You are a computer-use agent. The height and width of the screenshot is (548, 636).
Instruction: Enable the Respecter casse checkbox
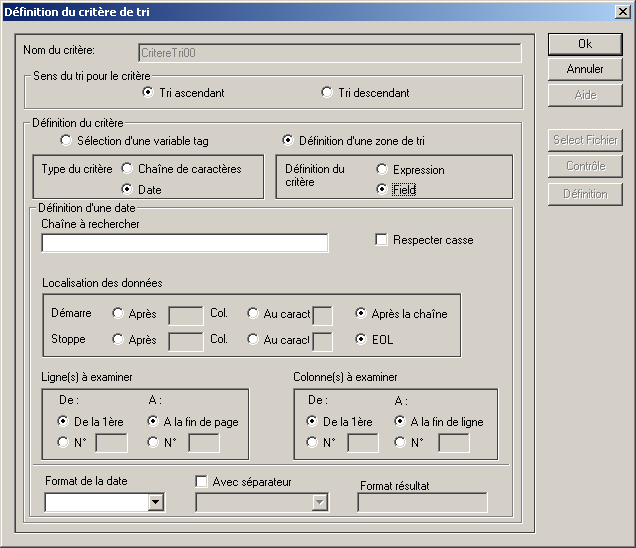click(x=381, y=240)
